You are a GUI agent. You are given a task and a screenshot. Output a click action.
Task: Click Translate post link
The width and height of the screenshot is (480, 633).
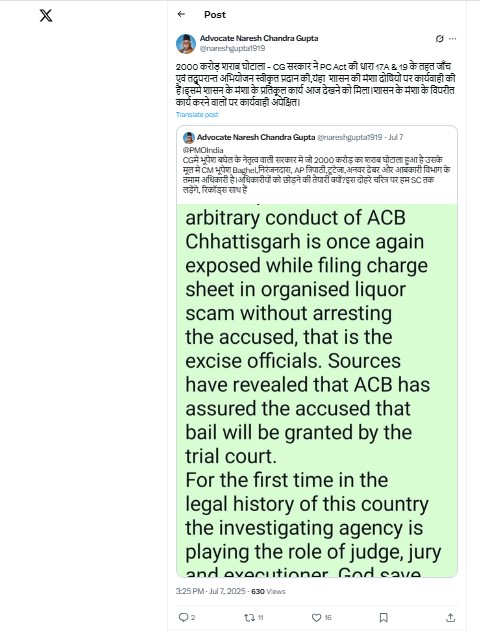coord(197,115)
